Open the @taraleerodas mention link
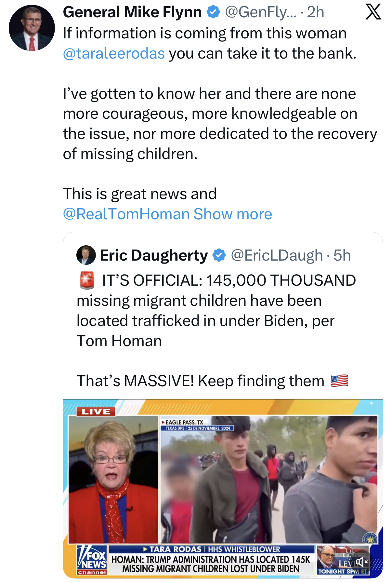 [x=114, y=53]
